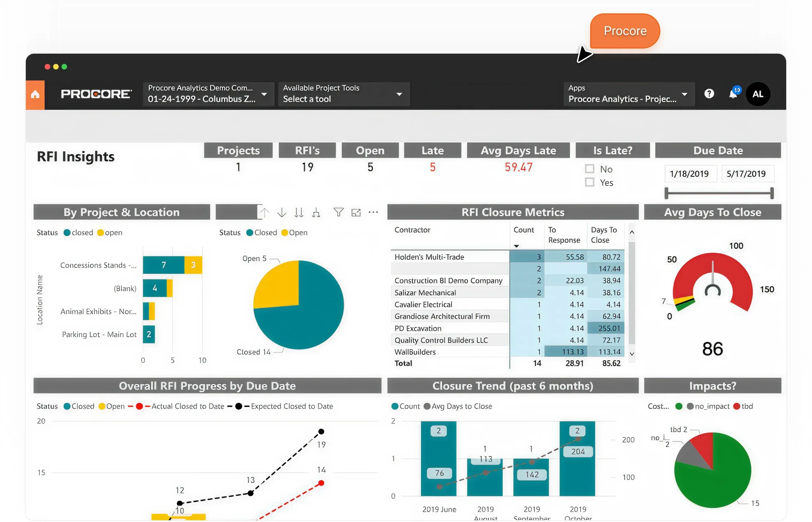Image resolution: width=812 pixels, height=522 pixels.
Task: Click tbd legend in Impacts chart
Action: [743, 406]
